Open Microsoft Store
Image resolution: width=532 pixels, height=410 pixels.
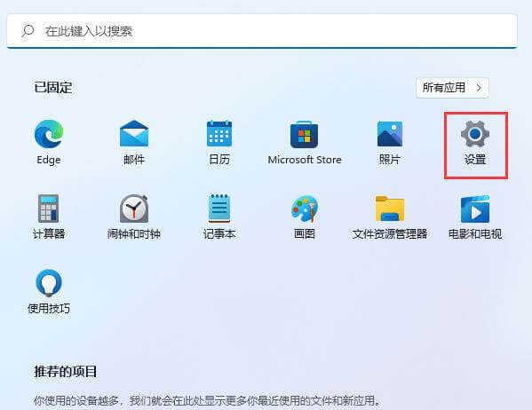[305, 142]
